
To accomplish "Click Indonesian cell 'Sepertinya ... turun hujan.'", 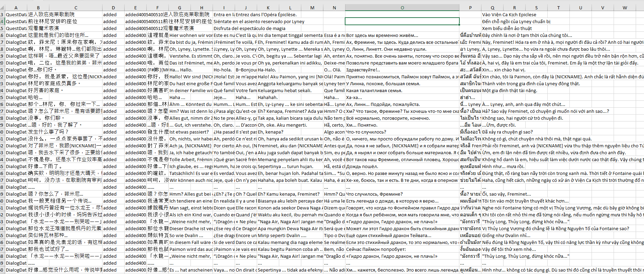I will click(x=285, y=166).
